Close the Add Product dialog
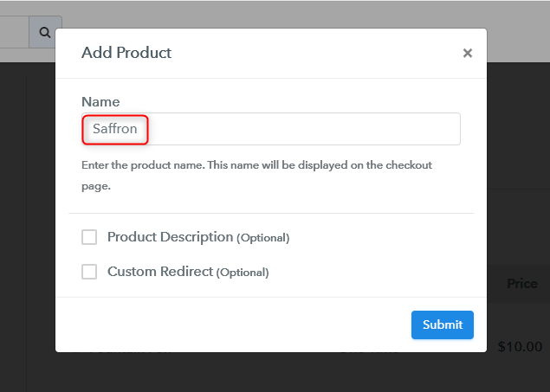This screenshot has width=550, height=392. 467,54
